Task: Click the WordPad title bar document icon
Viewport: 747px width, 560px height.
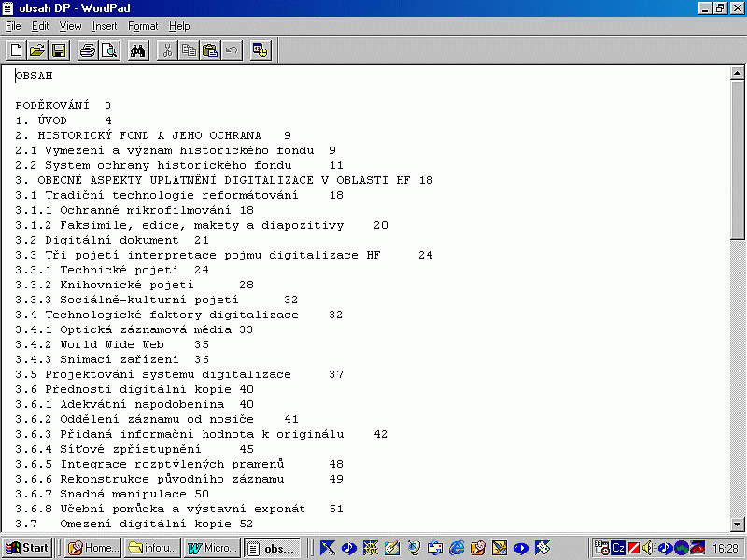Action: [7, 8]
